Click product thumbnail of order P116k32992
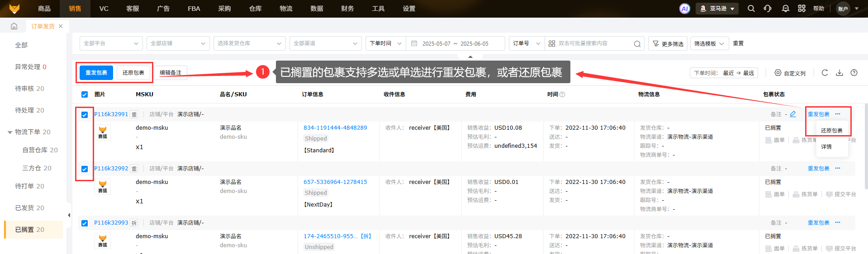The width and height of the screenshot is (868, 254). click(103, 187)
